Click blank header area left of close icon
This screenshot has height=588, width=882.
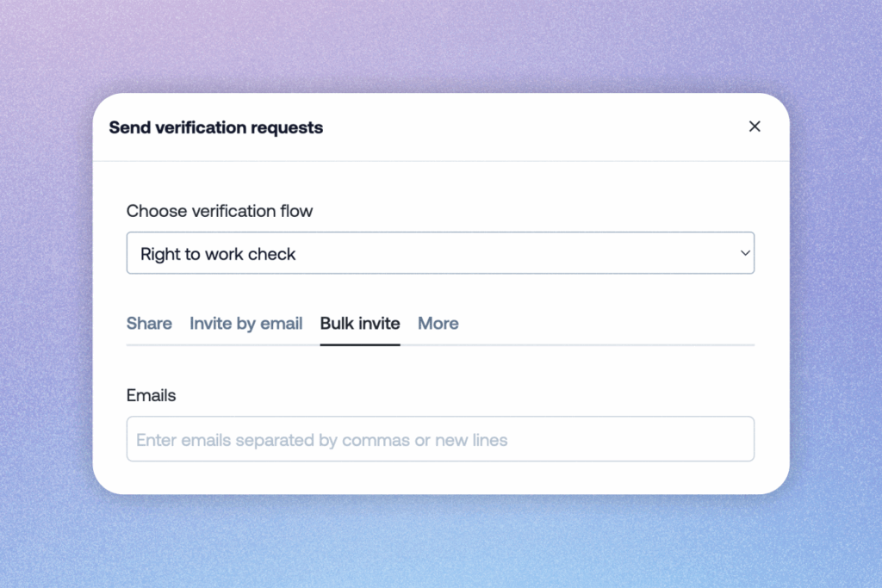[560, 127]
